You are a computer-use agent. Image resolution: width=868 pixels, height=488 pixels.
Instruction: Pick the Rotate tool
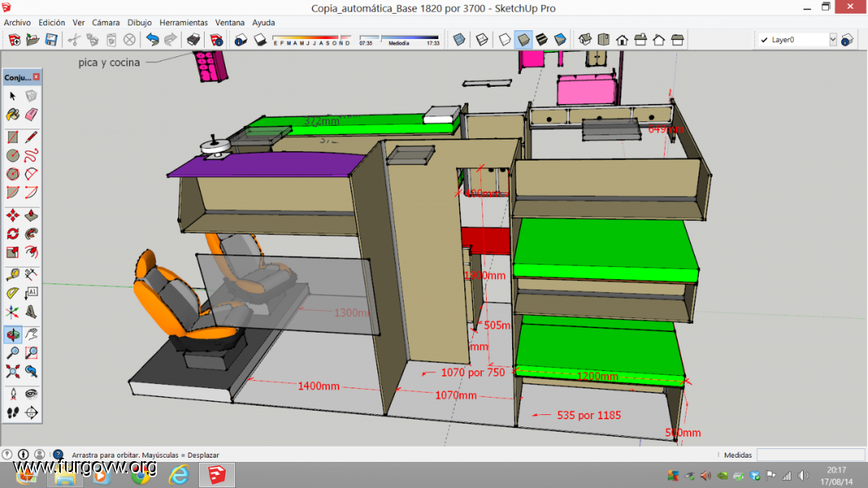coord(12,234)
